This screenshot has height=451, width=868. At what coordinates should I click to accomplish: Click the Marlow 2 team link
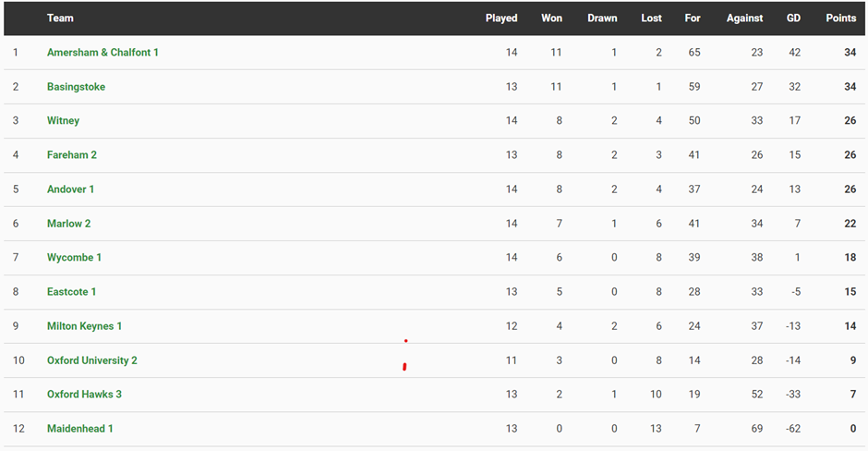click(69, 224)
